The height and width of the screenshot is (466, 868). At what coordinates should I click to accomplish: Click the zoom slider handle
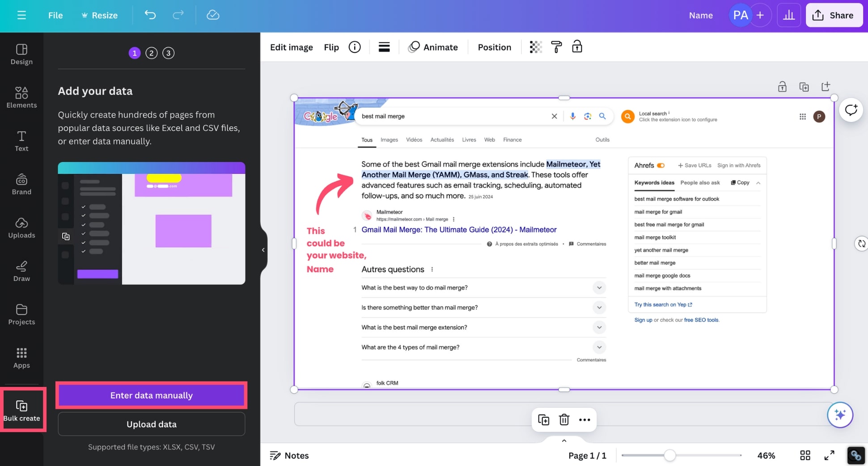(669, 455)
